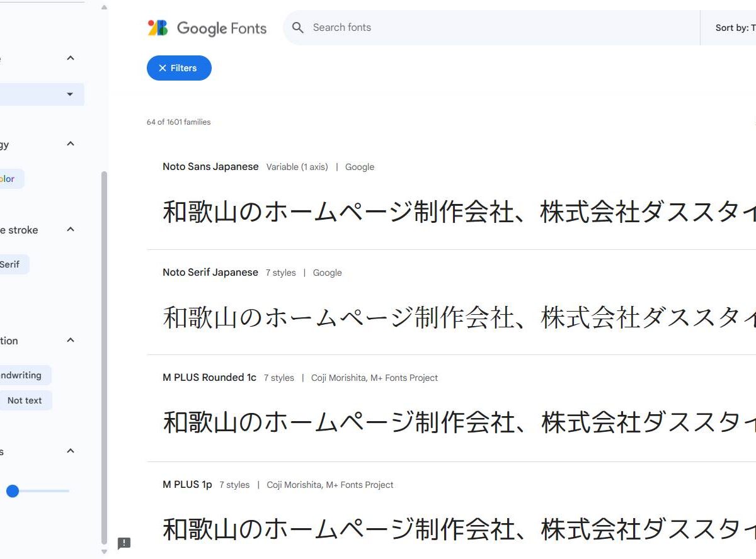
Task: Click the send feedback icon
Action: 124,543
